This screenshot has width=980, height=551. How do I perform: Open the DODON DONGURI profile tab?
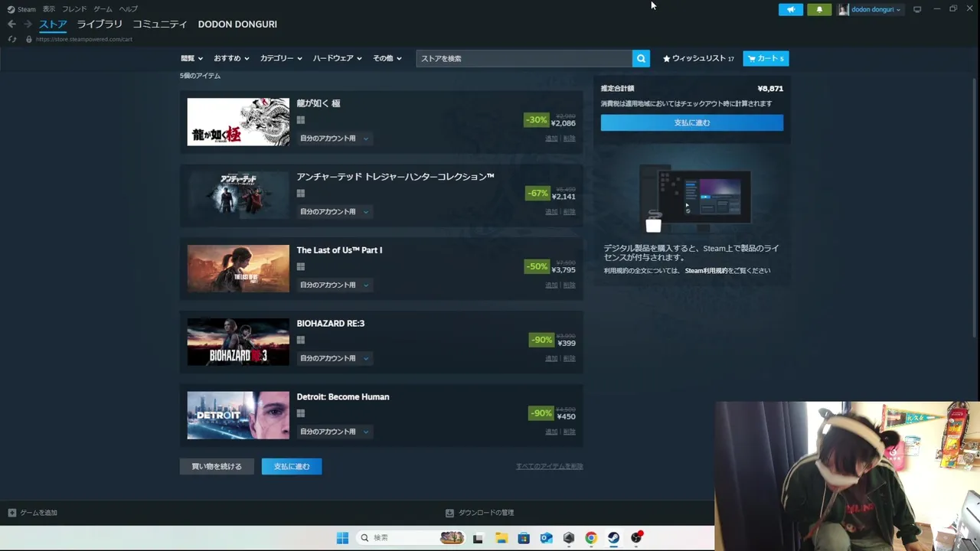(x=237, y=24)
